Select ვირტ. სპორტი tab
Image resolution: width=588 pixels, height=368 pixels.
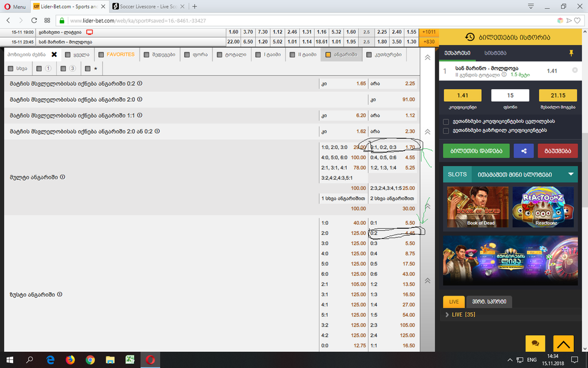point(489,301)
